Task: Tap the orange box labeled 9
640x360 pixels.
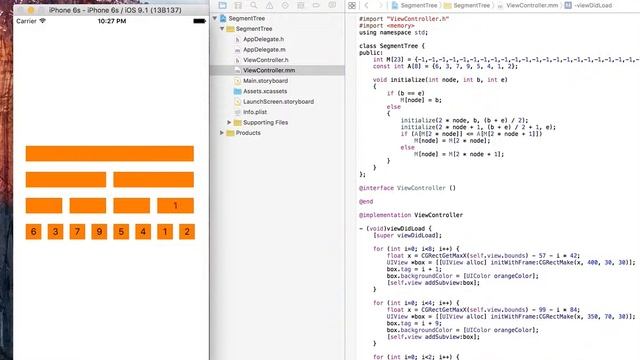Action: coord(99,232)
